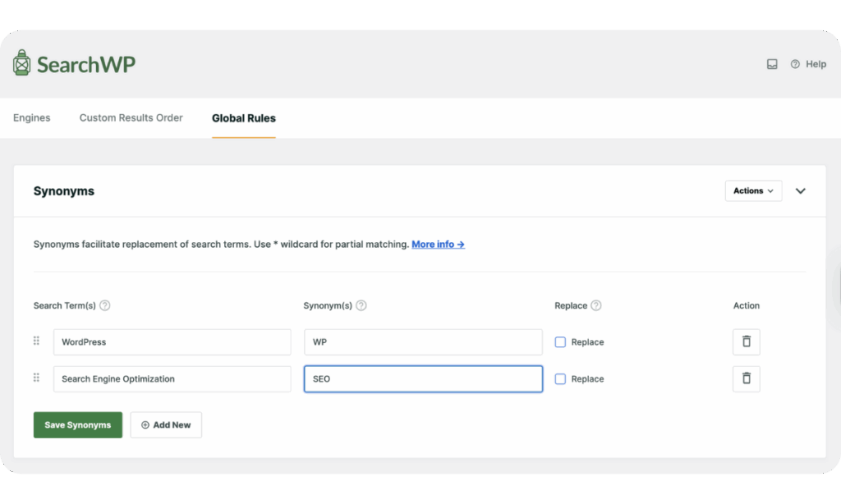Open the Help link in header
This screenshot has width=841, height=504.
point(808,64)
